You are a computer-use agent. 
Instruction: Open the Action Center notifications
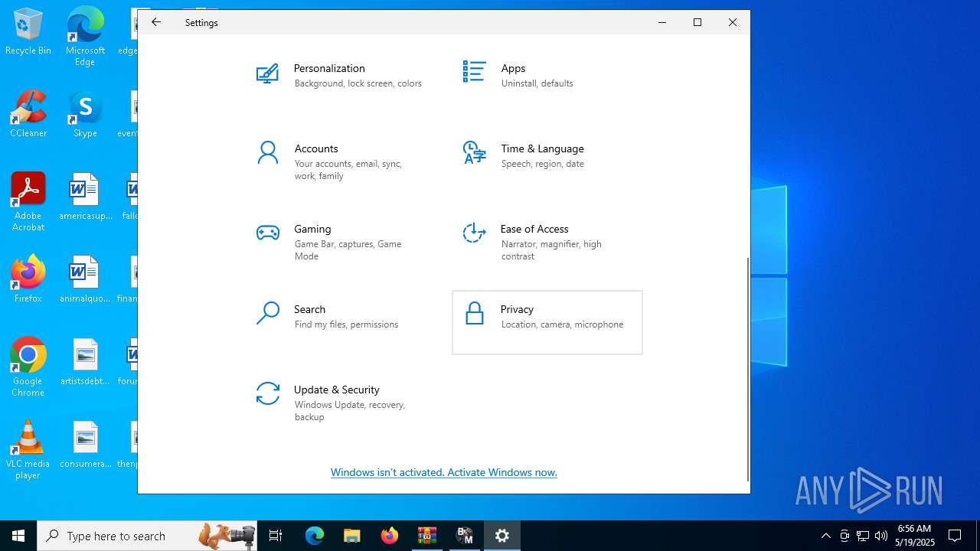click(x=955, y=536)
